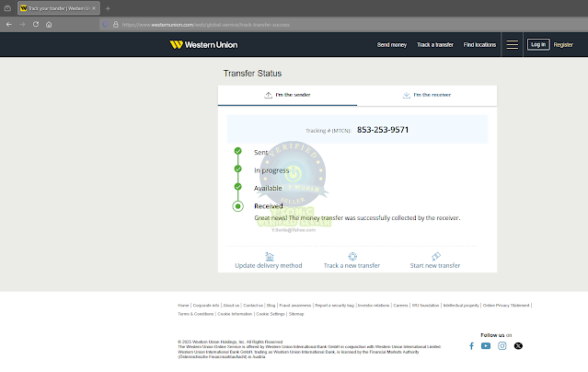Open the WU foundation footer link

click(x=425, y=305)
